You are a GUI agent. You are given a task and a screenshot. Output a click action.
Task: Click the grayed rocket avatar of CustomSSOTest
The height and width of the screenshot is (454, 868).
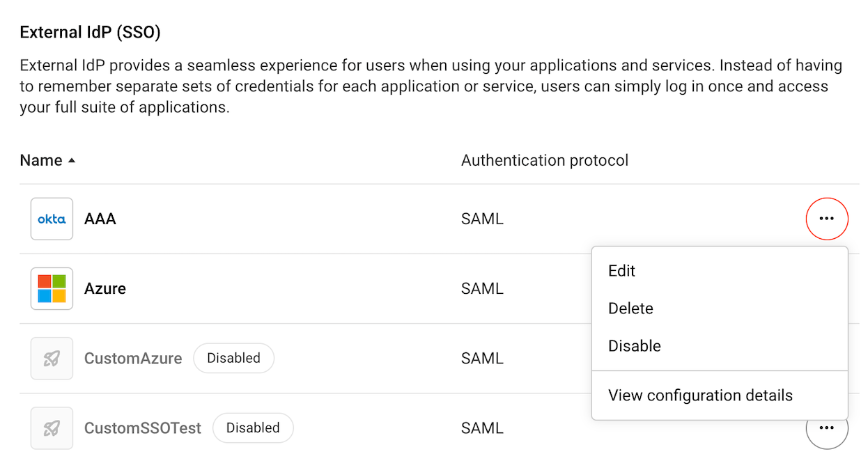pos(52,428)
